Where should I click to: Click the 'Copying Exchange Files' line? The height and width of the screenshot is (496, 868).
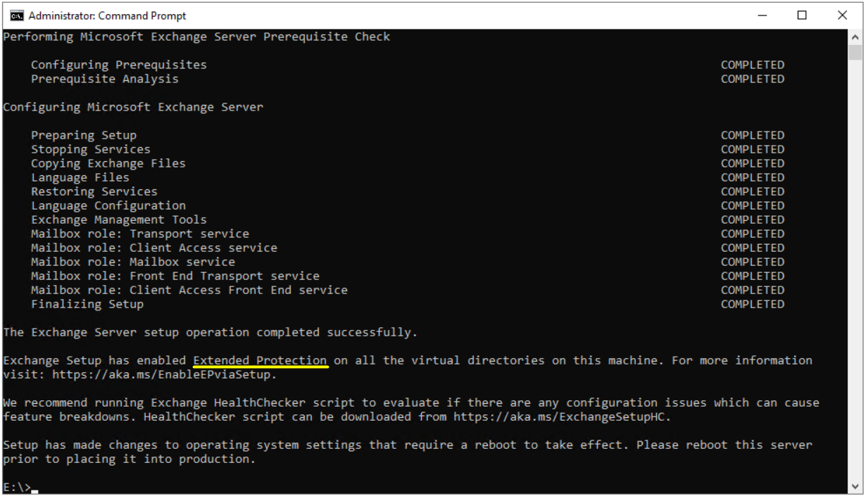pos(108,163)
